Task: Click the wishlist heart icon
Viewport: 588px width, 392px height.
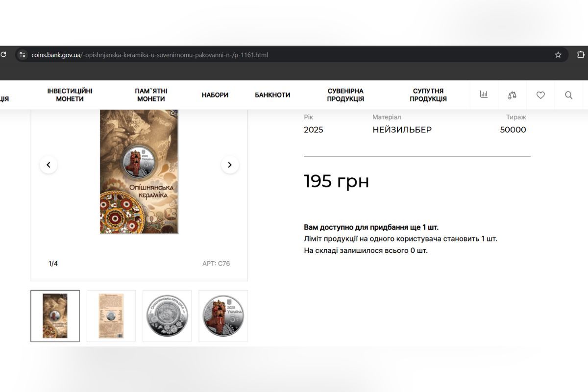Action: click(540, 95)
